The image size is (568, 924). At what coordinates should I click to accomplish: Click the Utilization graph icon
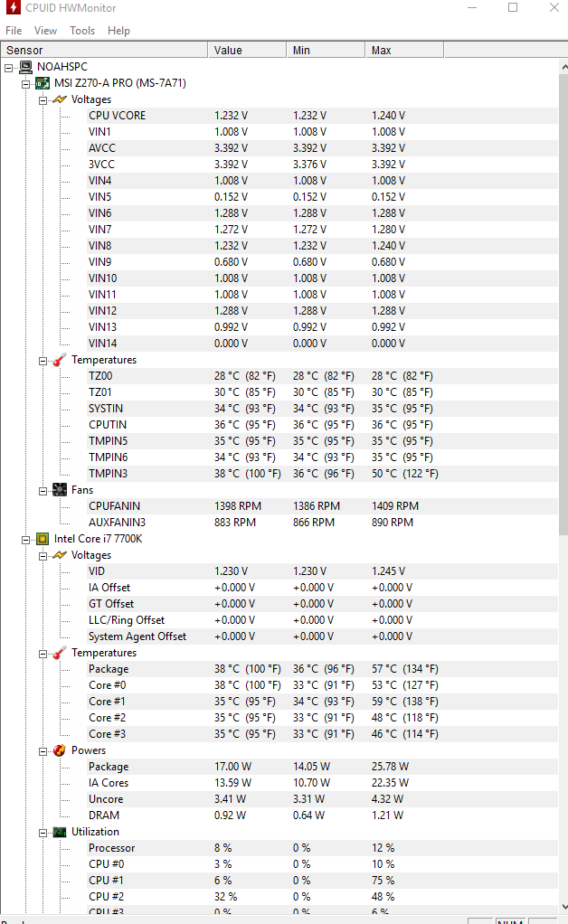(x=60, y=832)
